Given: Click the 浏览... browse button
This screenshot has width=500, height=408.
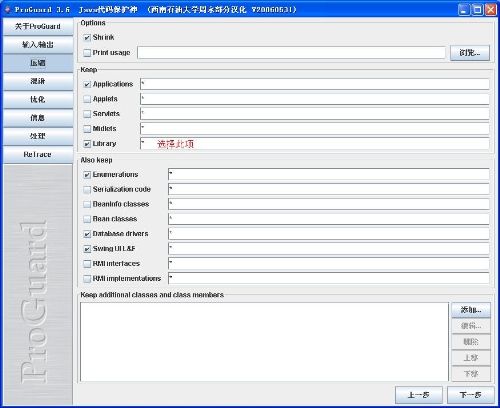Looking at the screenshot, I should coord(470,53).
